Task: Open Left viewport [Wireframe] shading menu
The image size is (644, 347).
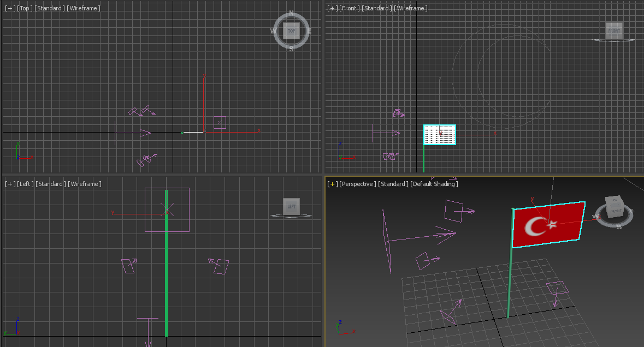Action: pyautogui.click(x=85, y=184)
